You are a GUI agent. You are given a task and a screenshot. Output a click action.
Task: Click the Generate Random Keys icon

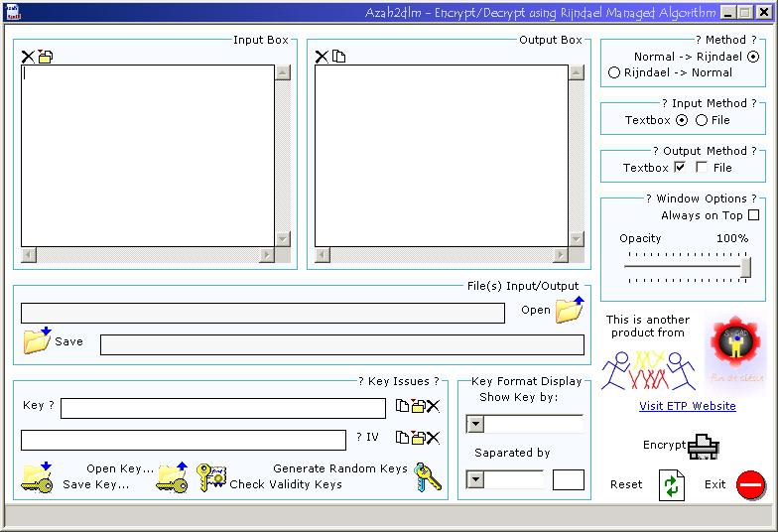[x=427, y=477]
